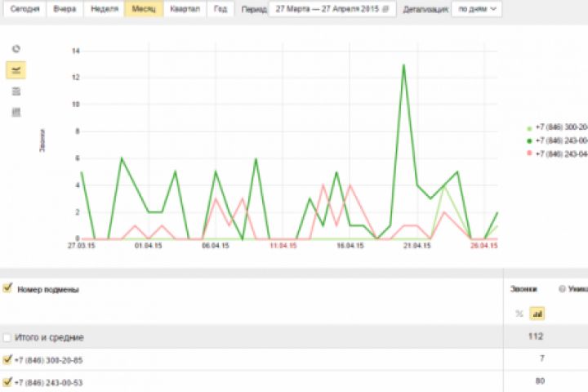
Task: Open calendar icon in period field
Action: tap(385, 9)
